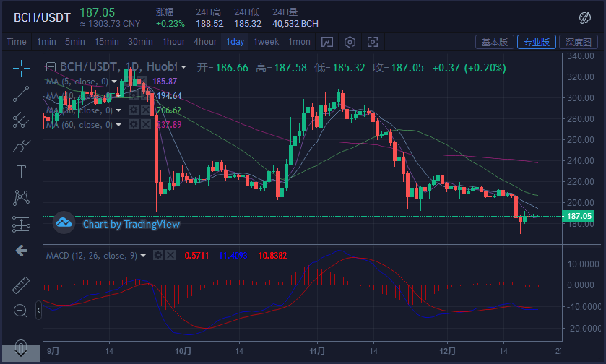This screenshot has width=606, height=364.
Task: Switch to 1min interval
Action: 46,42
